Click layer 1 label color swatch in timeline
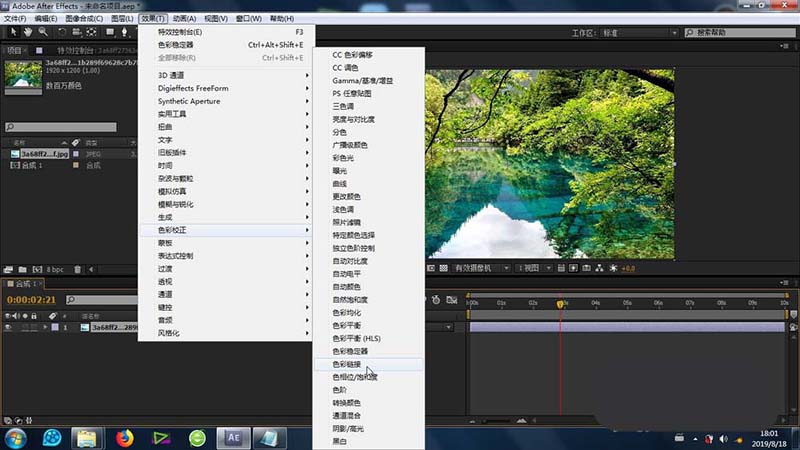 (x=55, y=327)
